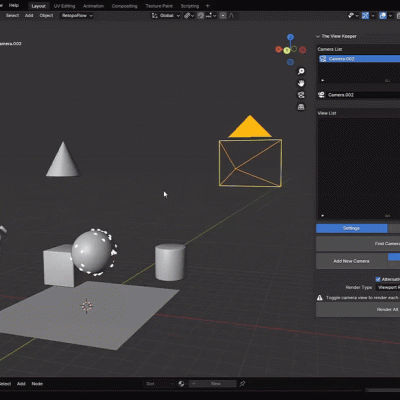The width and height of the screenshot is (400, 400).
Task: Expand the View List filter triangle
Action: click(x=322, y=216)
